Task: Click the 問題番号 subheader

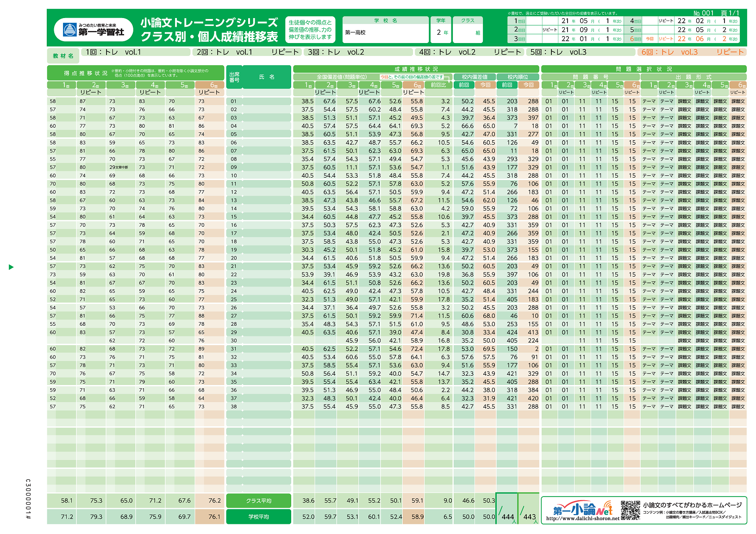Action: tap(590, 77)
